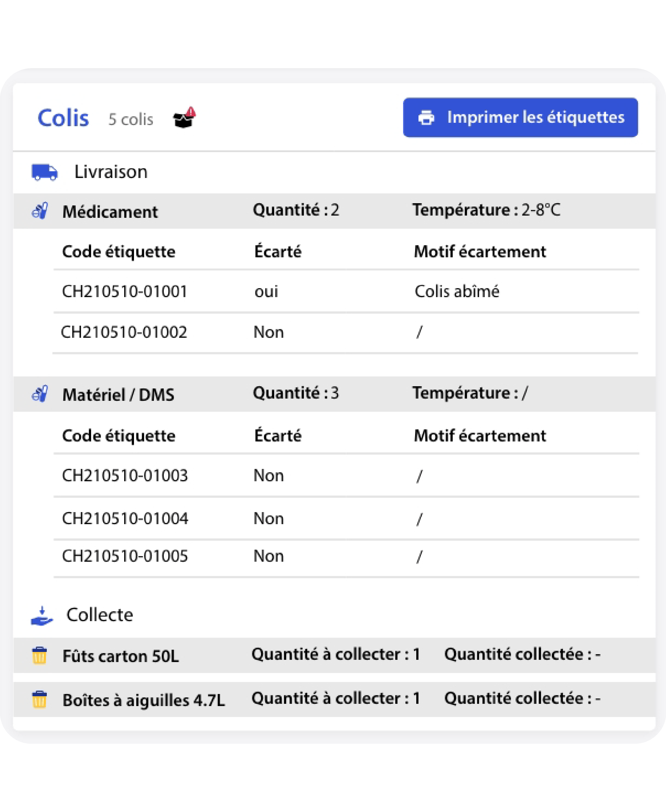Screen dimensions: 666x812
Task: Select the Médicament category header row
Action: (334, 211)
